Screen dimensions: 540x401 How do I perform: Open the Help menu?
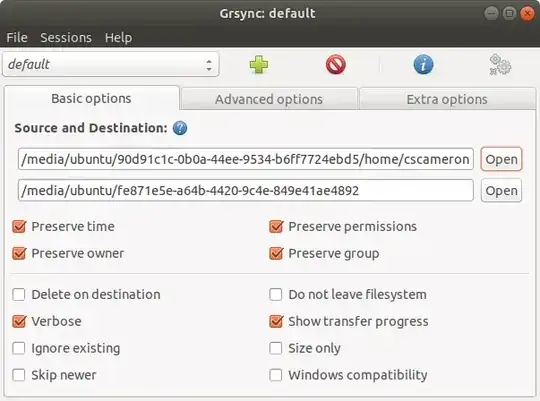point(118,37)
